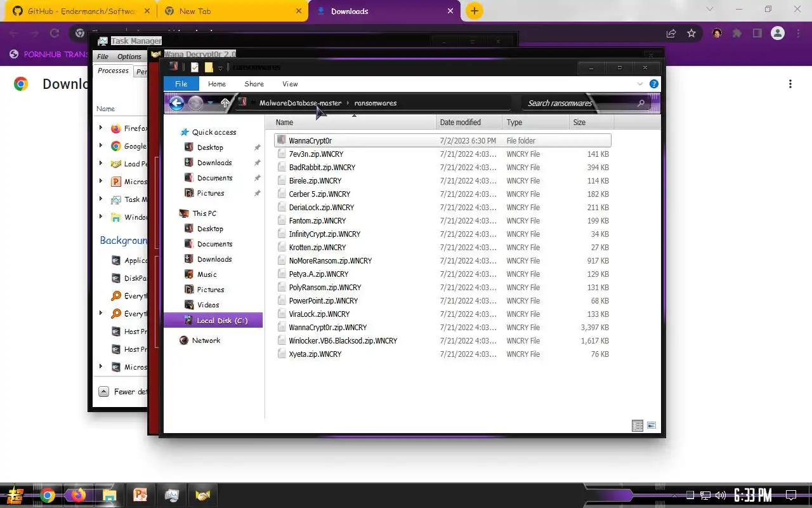Click the PowerPoint icon on the taskbar
Screen dimensions: 812x508
[x=140, y=495]
